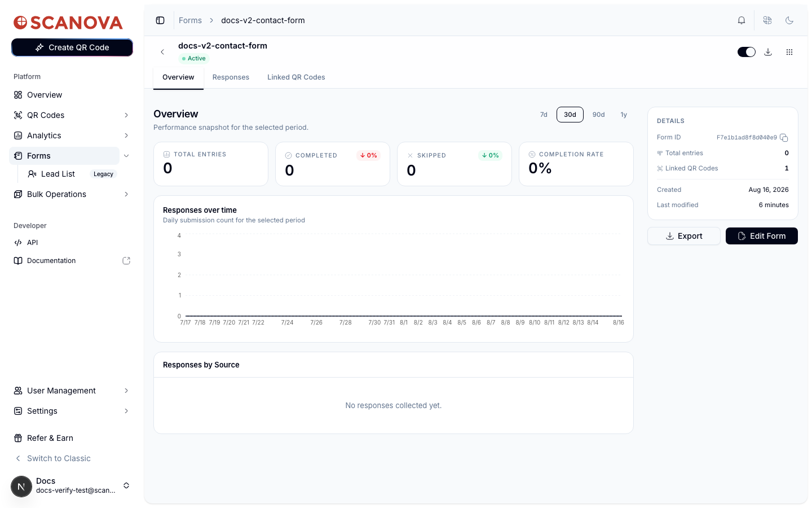
Task: Collapse the Forms submenu
Action: [x=126, y=156]
